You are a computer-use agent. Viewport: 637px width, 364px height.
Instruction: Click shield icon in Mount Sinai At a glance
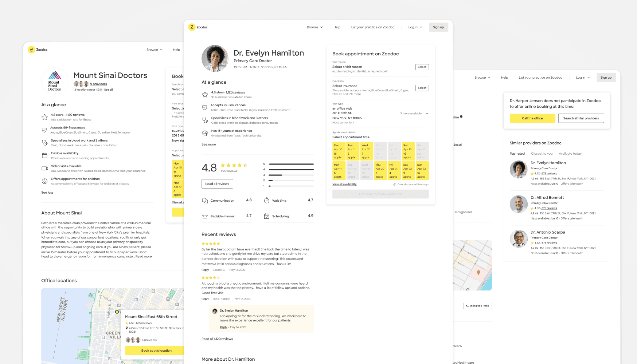[x=44, y=130]
